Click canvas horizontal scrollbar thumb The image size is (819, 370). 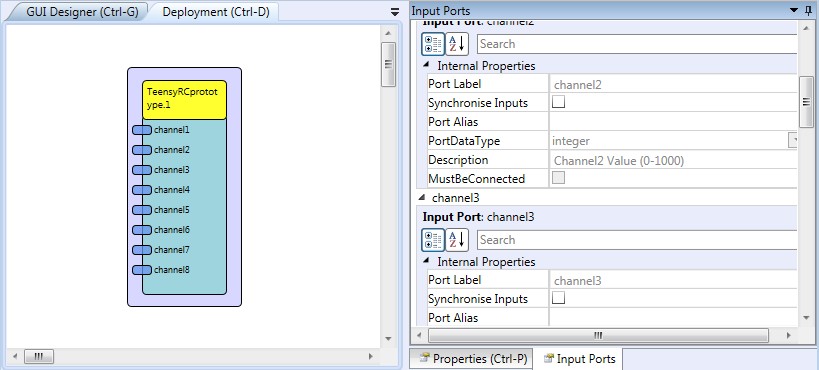[39, 356]
